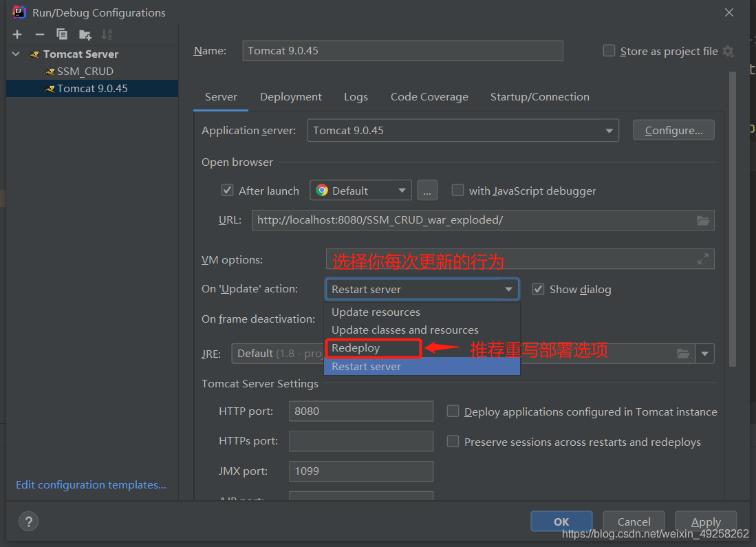
Task: Check Preserve sessions across restarts and redeploys
Action: (x=453, y=441)
